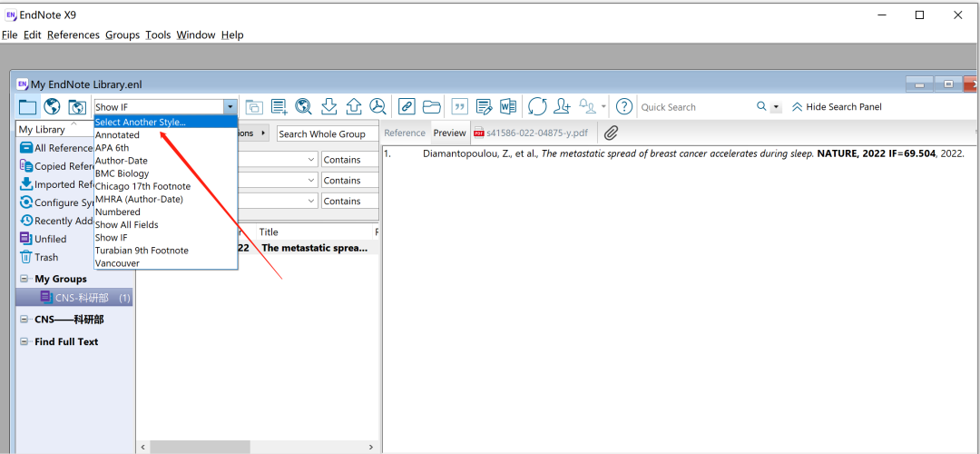
Task: Click the Open File folder icon
Action: tap(432, 107)
